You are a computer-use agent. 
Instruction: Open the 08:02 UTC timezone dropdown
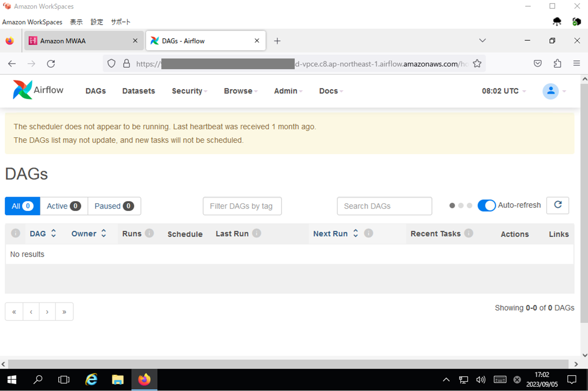click(504, 91)
